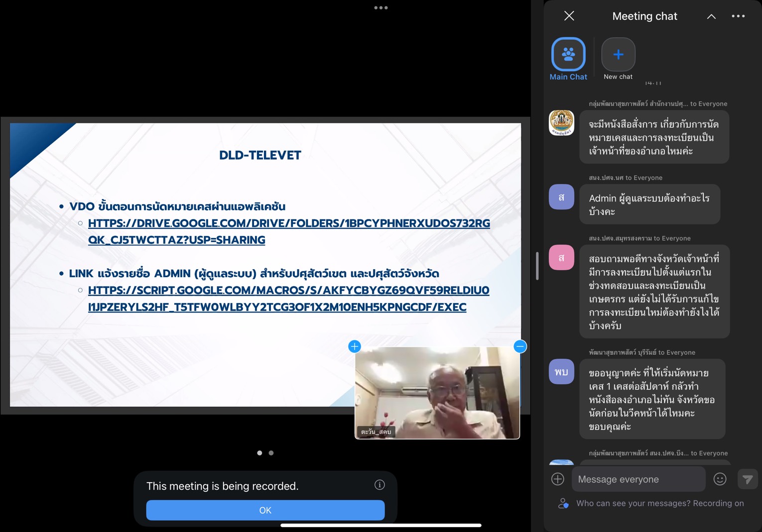Select first page indicator dot
762x532 pixels.
[x=259, y=453]
